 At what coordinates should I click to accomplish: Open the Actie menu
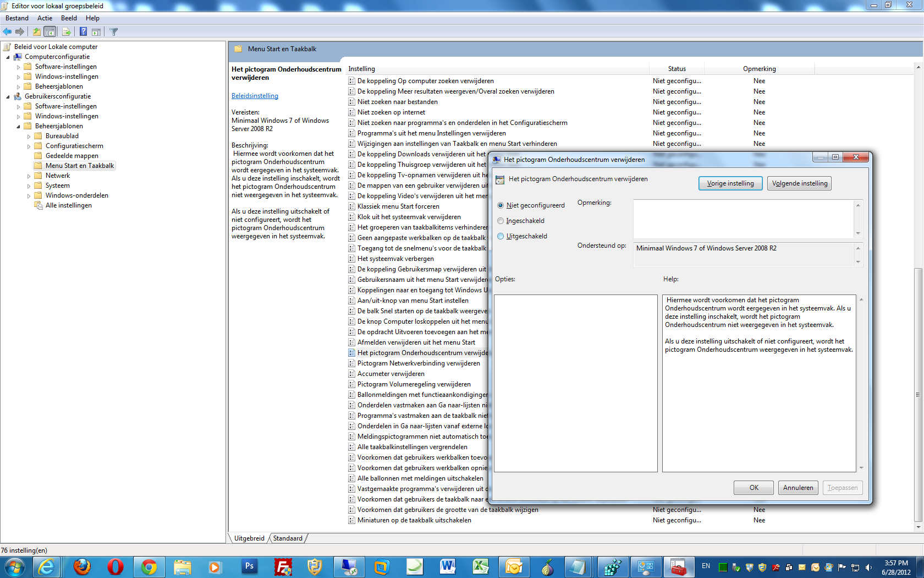coord(45,18)
